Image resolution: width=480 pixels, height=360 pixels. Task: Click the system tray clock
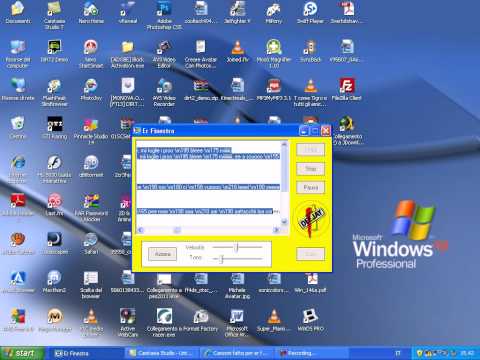(467, 353)
